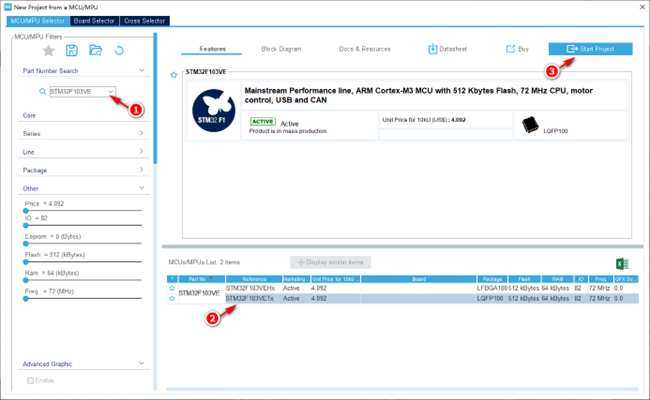The image size is (650, 400).
Task: Click the star next to STM32F103VE title
Action: (x=174, y=75)
